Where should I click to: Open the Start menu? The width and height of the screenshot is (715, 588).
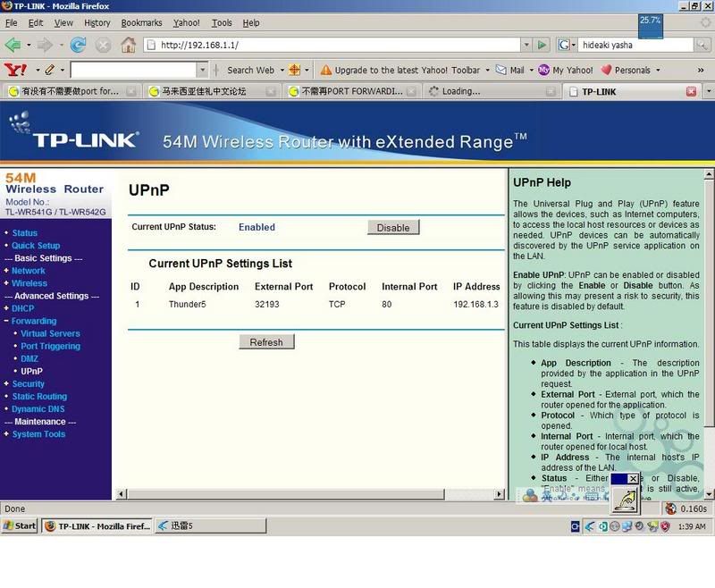pos(19,525)
